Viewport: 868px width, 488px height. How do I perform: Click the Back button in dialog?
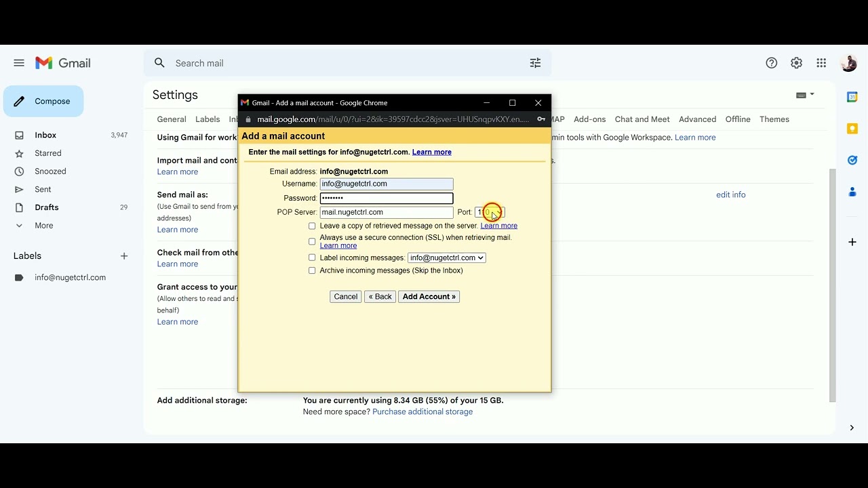pos(380,297)
